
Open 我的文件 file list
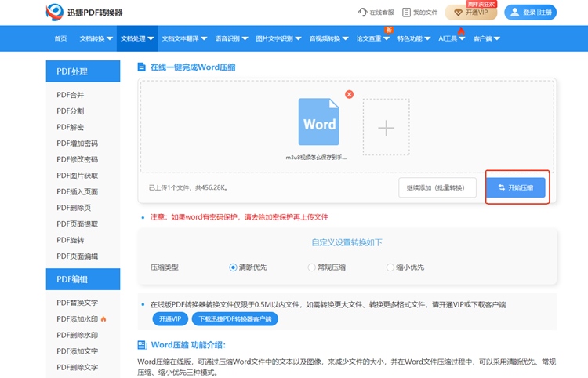[x=420, y=13]
